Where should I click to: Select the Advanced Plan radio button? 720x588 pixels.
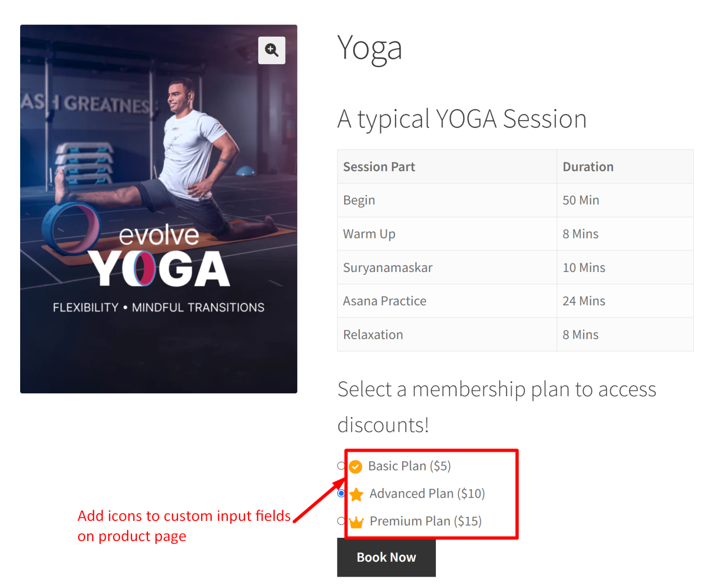tap(341, 494)
